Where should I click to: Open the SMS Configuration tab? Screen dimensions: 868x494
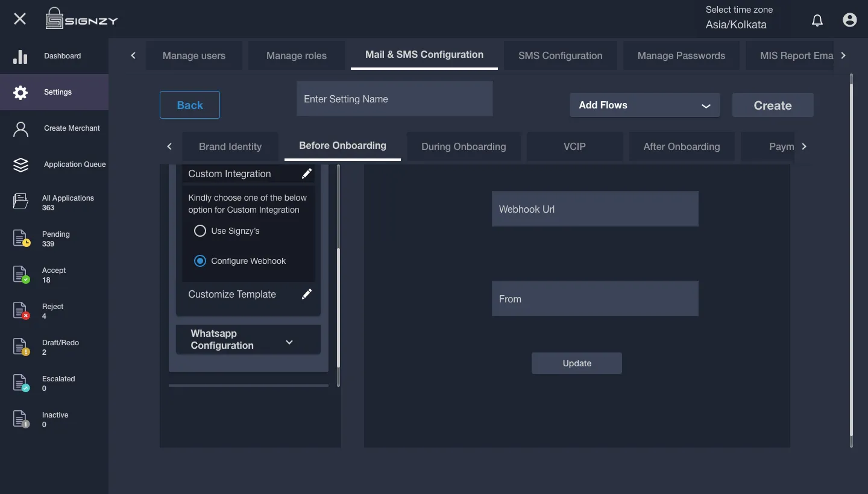pos(561,55)
